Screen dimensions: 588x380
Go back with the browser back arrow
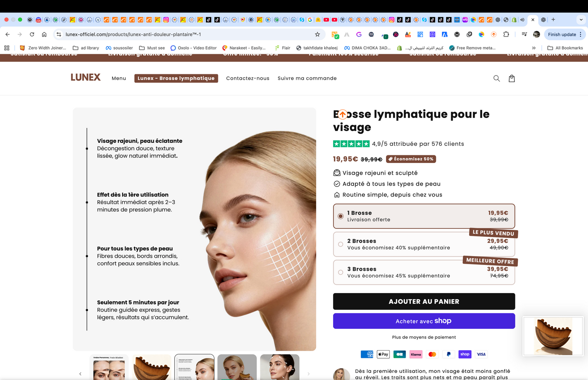coord(8,34)
